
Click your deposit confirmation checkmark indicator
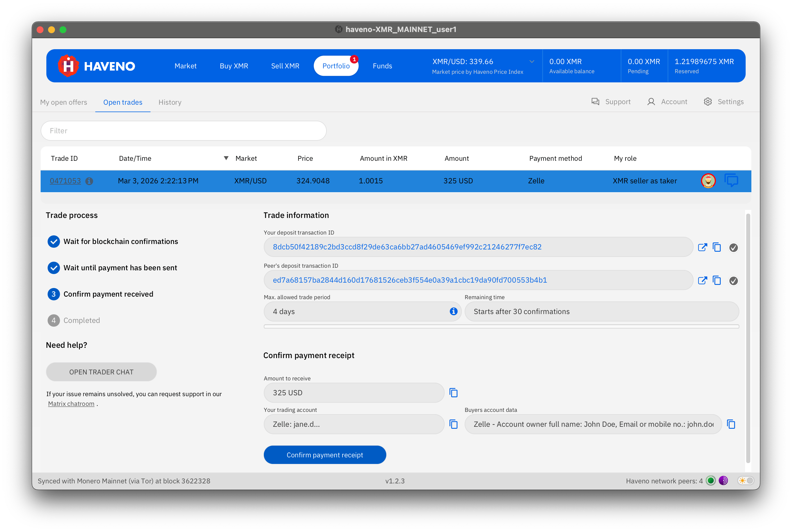(x=733, y=248)
